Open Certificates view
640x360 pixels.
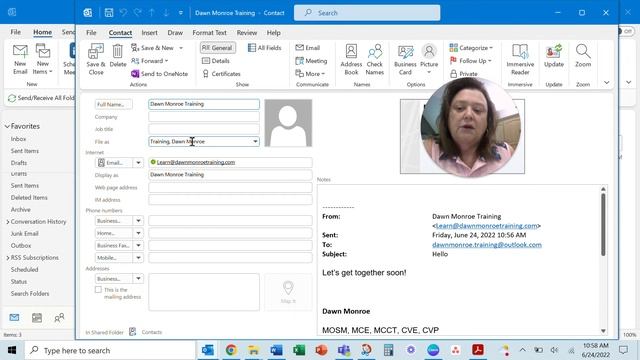click(x=222, y=74)
